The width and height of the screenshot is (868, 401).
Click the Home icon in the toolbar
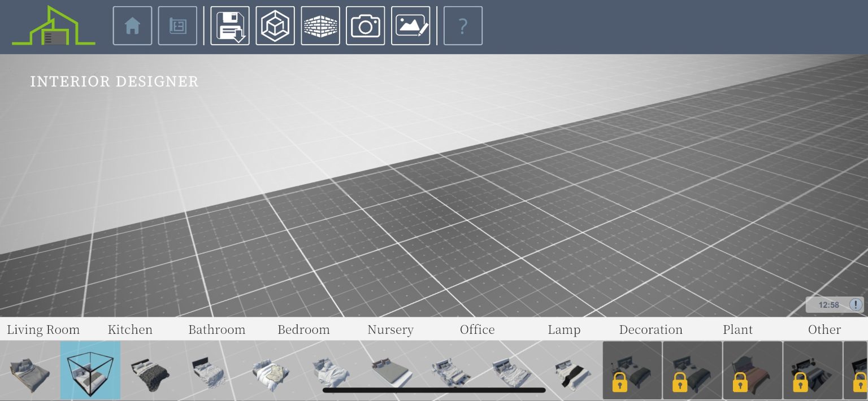[x=132, y=25]
